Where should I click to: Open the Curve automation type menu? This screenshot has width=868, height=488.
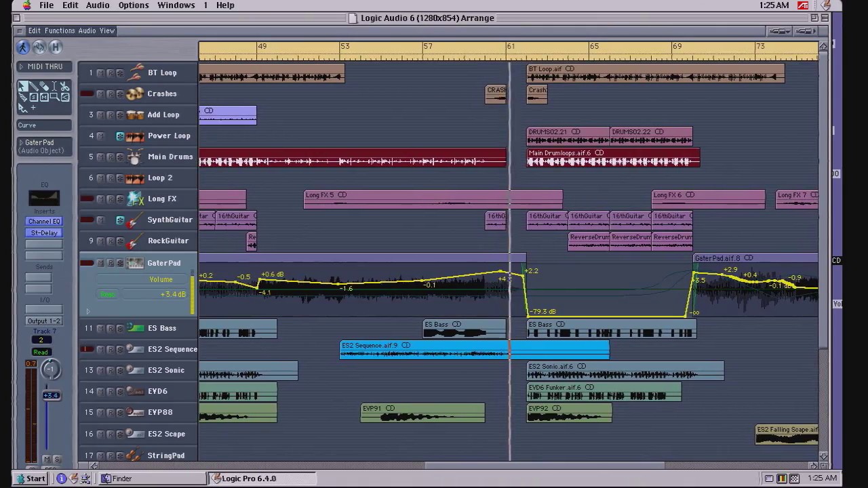click(44, 125)
